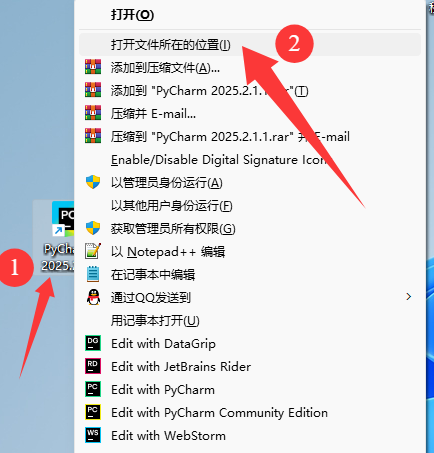The width and height of the screenshot is (434, 453).
Task: Click the QQ penguin icon
Action: point(93,297)
